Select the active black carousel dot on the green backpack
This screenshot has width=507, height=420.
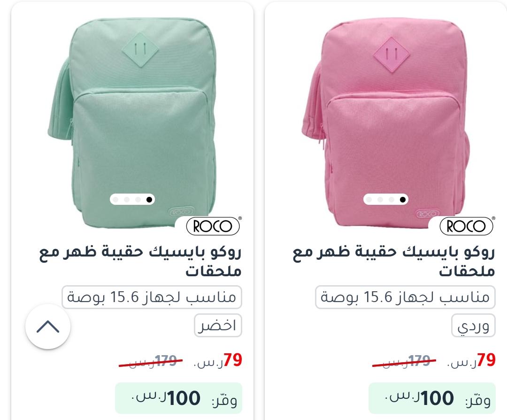coord(149,199)
